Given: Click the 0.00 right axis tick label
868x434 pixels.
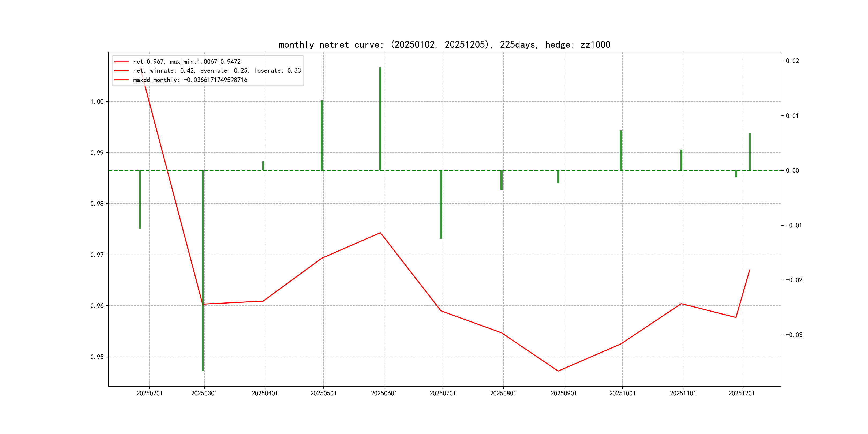Looking at the screenshot, I should tap(792, 170).
